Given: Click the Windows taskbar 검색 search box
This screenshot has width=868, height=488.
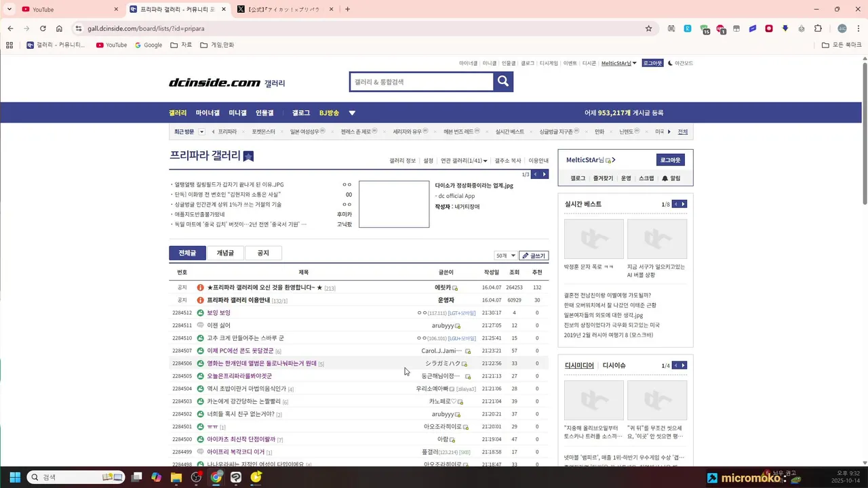Looking at the screenshot, I should [x=77, y=477].
